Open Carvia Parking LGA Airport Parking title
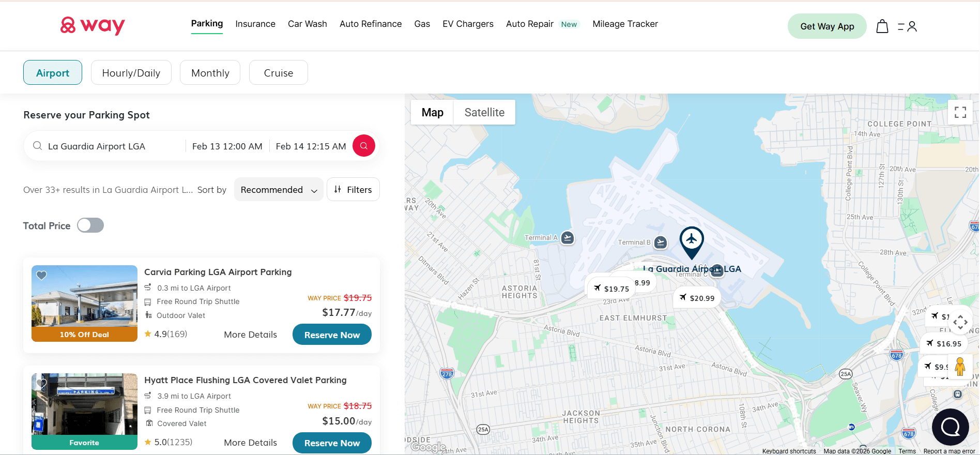980x455 pixels. 218,272
